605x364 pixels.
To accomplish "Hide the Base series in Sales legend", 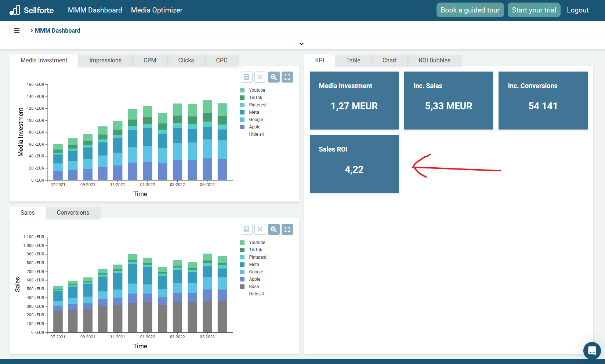I will click(x=254, y=287).
